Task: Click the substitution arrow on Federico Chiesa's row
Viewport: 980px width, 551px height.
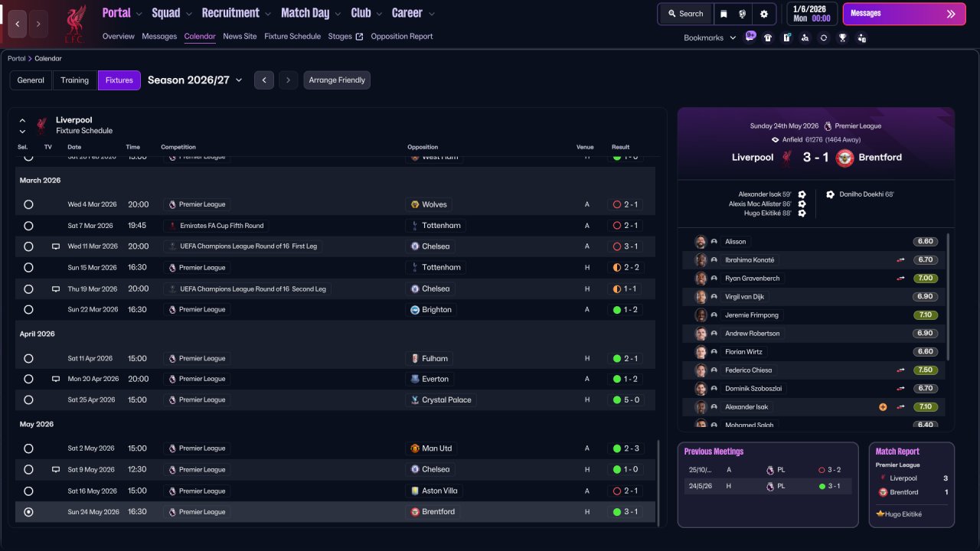Action: click(x=901, y=370)
